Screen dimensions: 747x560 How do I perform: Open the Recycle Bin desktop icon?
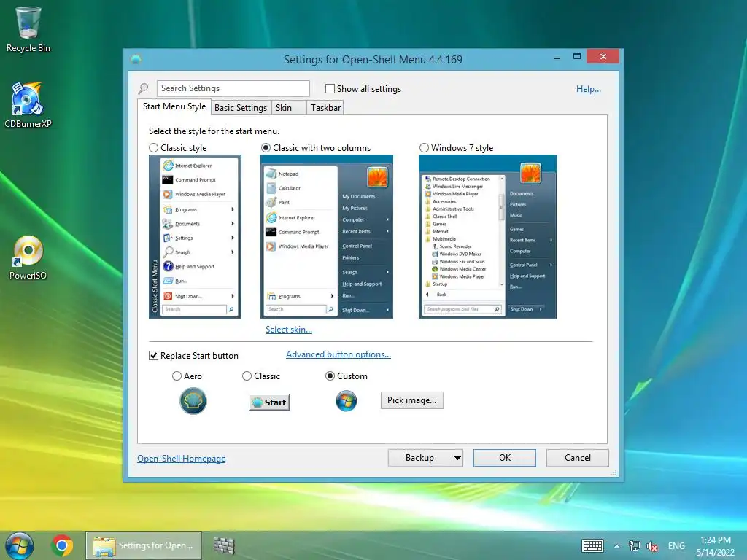pos(28,29)
